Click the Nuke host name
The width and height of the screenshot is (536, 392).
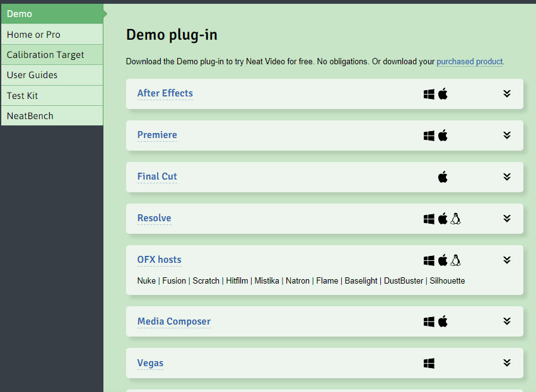tap(146, 280)
